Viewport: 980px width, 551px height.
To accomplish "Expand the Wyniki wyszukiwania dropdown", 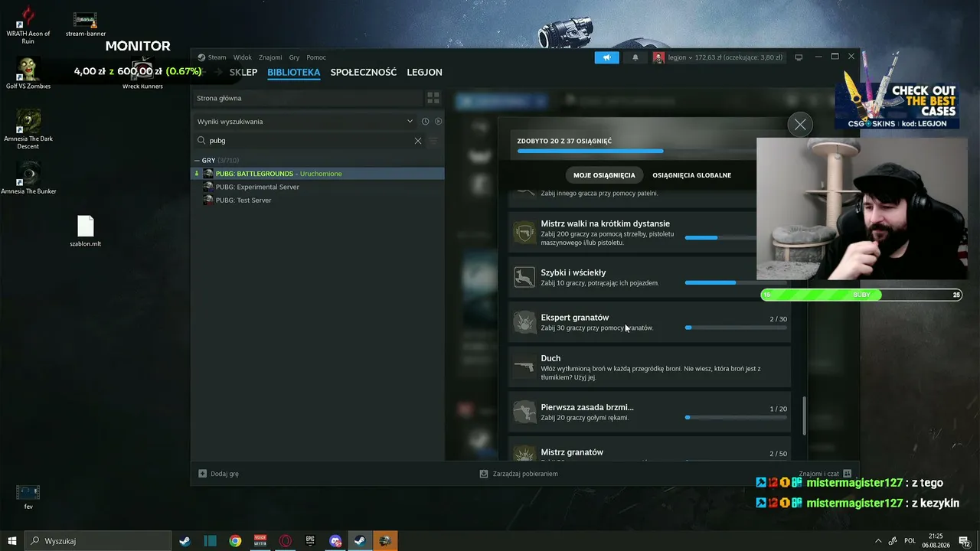I will [x=410, y=122].
